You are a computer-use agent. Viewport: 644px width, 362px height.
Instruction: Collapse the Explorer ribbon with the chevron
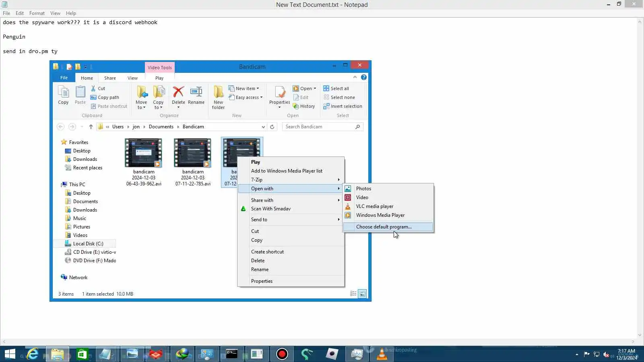click(355, 77)
